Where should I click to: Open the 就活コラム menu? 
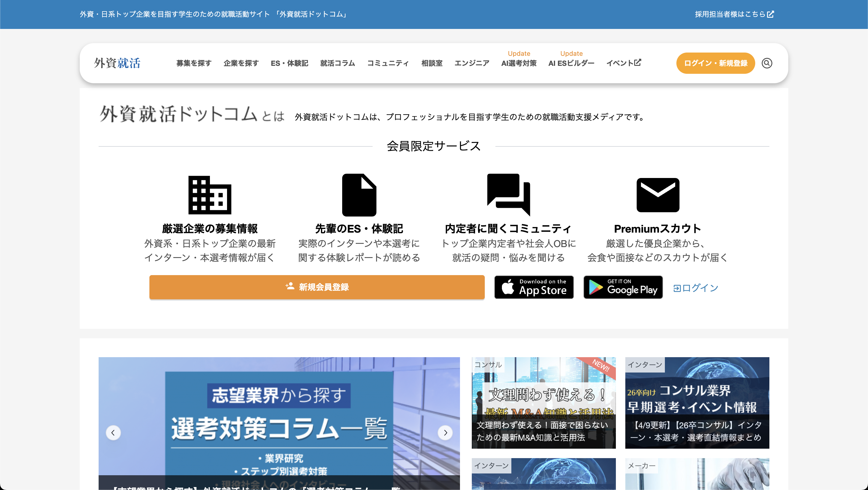click(x=338, y=63)
